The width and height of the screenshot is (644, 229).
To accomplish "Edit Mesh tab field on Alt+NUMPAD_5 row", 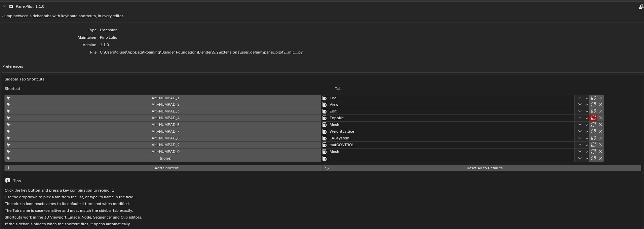I will click(x=448, y=125).
